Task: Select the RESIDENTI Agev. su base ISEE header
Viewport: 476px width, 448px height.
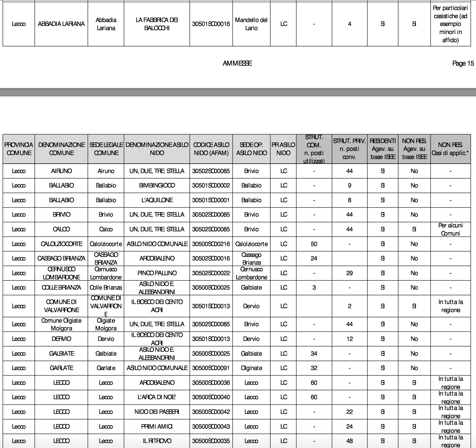Action: (x=383, y=149)
